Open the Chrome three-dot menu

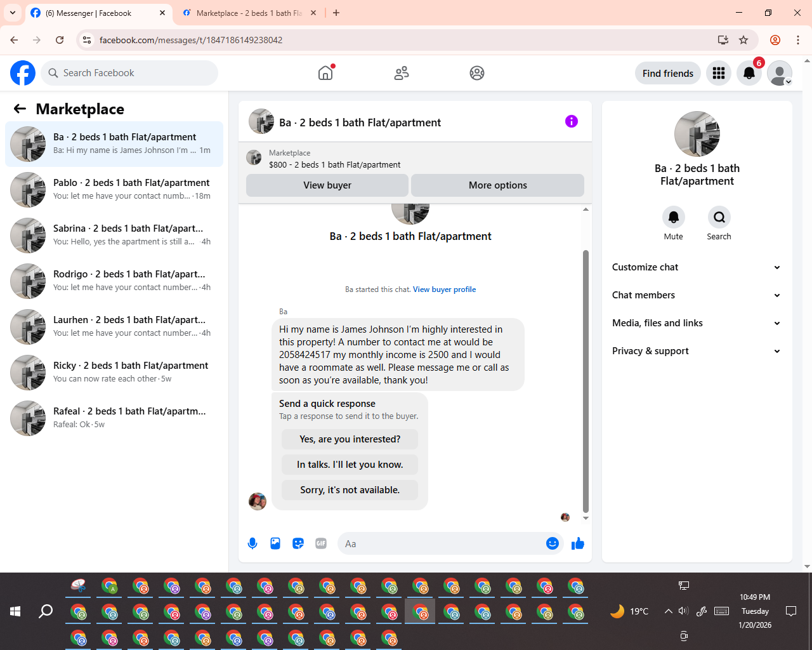(798, 40)
